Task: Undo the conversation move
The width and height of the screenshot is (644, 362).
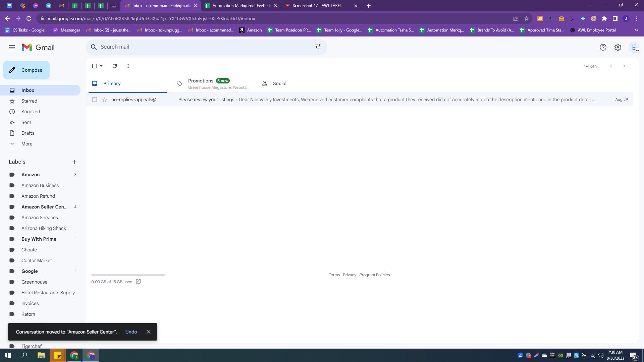Action: [131, 332]
